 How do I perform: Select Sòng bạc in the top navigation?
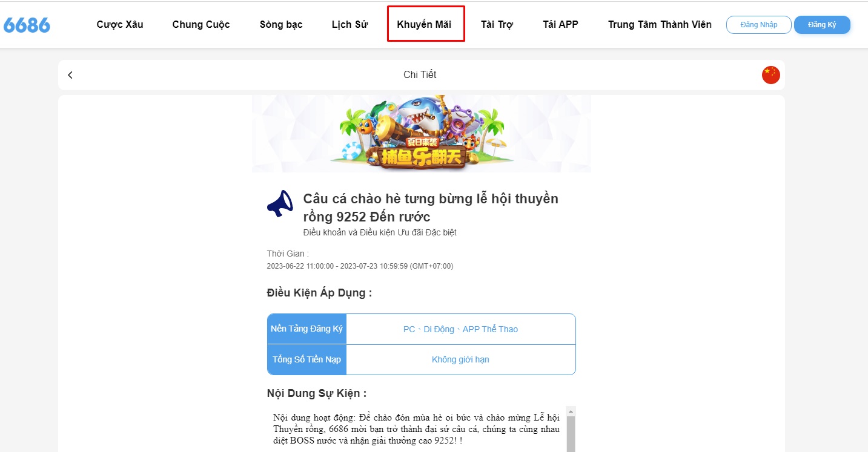281,25
